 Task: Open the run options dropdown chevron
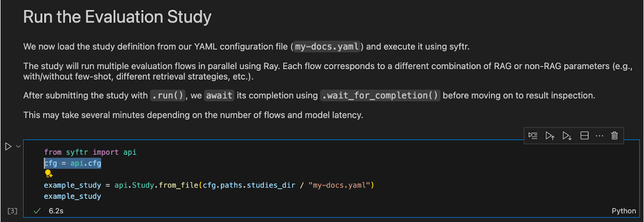(18, 146)
